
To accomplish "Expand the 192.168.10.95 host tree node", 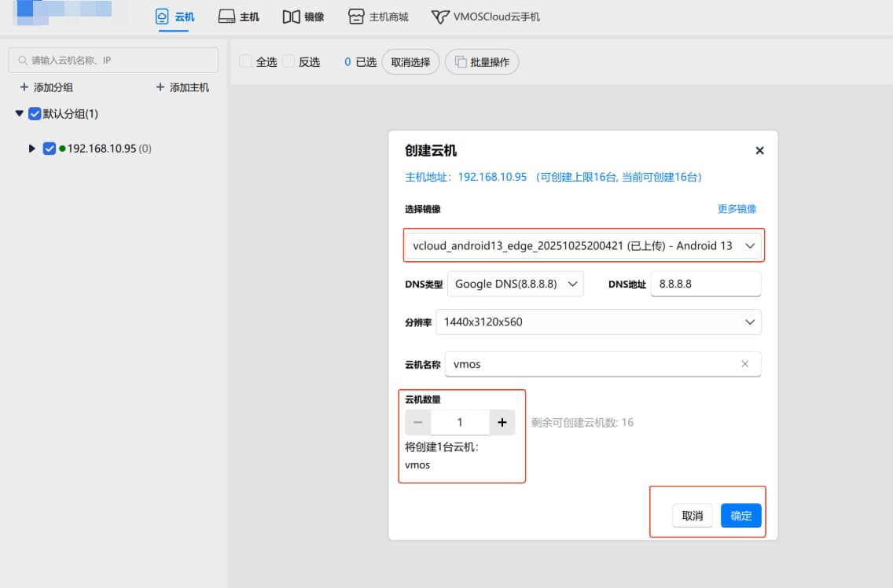I will pyautogui.click(x=32, y=148).
